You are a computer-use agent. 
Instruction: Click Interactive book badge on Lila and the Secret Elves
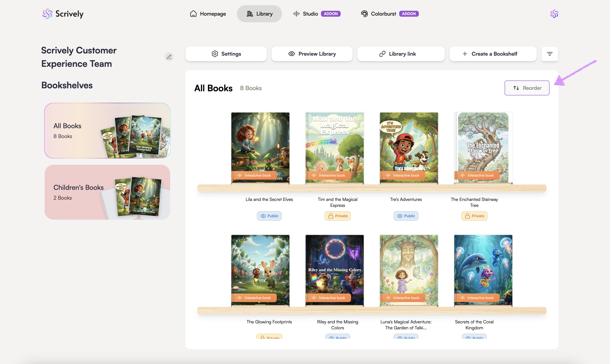pyautogui.click(x=254, y=175)
